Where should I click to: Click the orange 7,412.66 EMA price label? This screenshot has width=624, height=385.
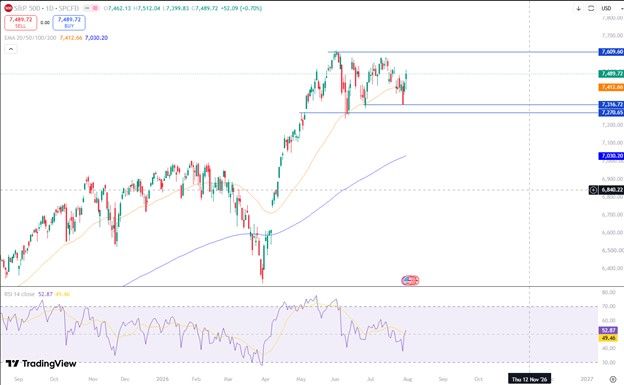coord(611,87)
